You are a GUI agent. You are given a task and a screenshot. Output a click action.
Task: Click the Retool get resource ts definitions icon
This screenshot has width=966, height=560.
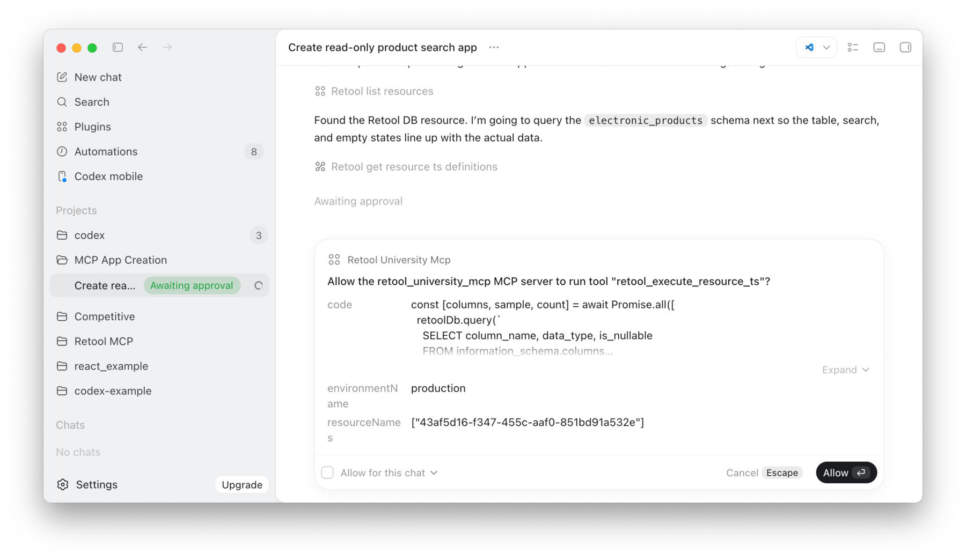(x=320, y=167)
